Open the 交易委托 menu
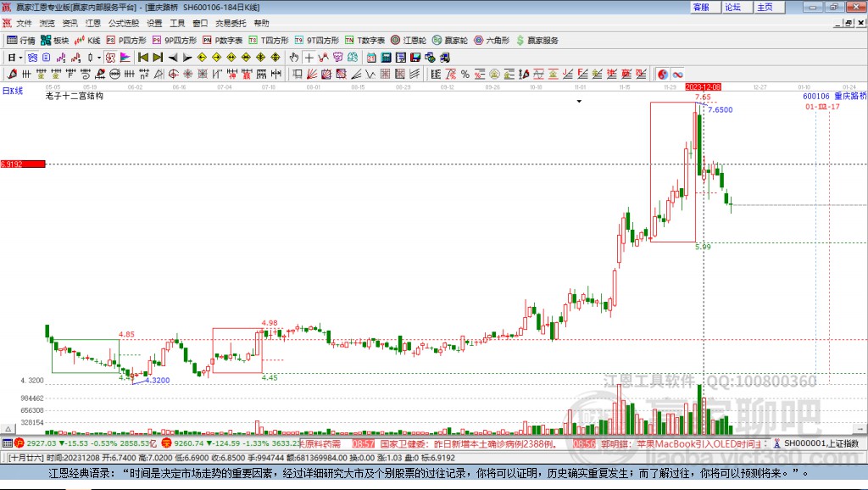The image size is (868, 490). 231,23
